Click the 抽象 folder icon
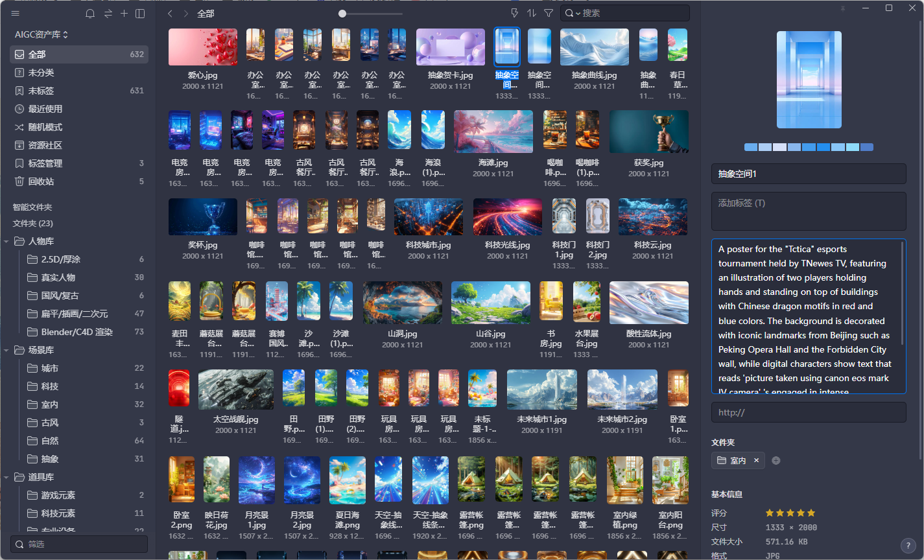This screenshot has height=560, width=924. click(32, 459)
